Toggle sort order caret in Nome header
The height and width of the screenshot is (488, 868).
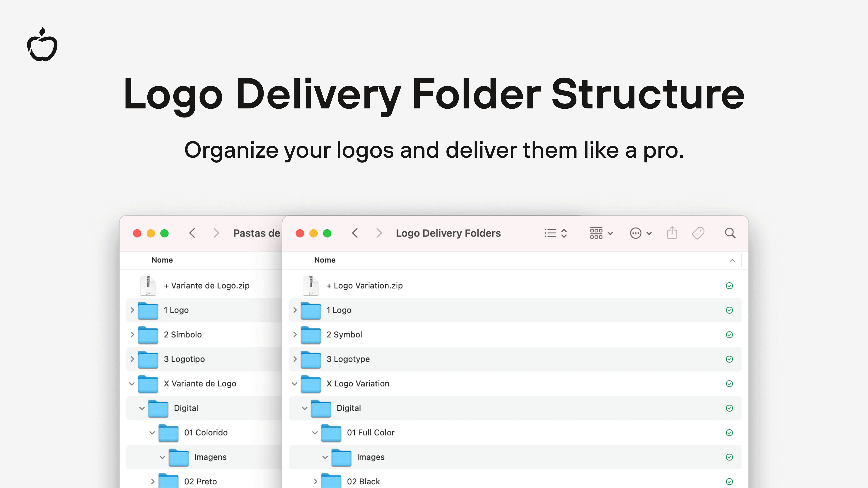pyautogui.click(x=732, y=260)
